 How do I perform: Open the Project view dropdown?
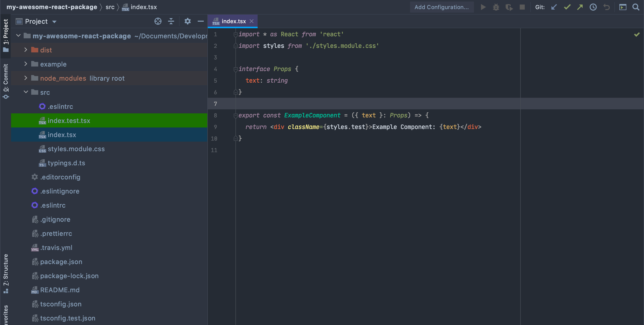54,22
